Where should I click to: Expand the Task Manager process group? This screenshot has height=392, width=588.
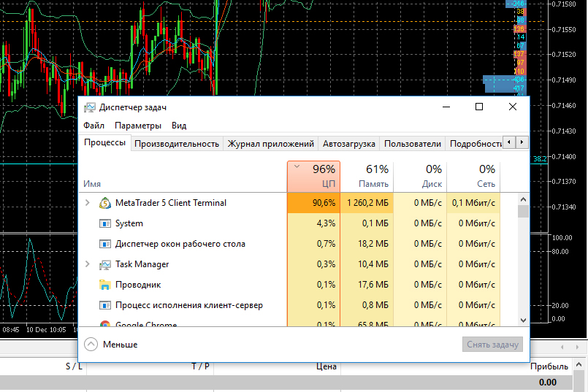click(x=88, y=264)
